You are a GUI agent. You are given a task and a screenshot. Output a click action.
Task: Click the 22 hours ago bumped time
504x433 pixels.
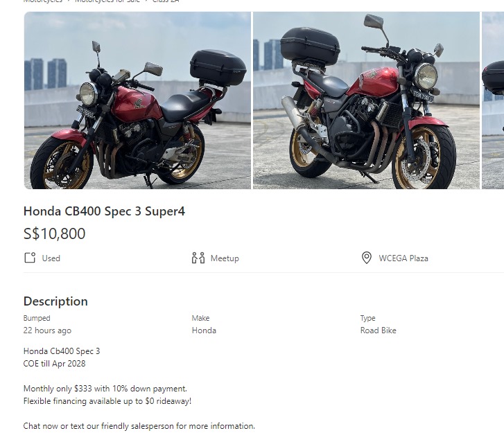[47, 330]
